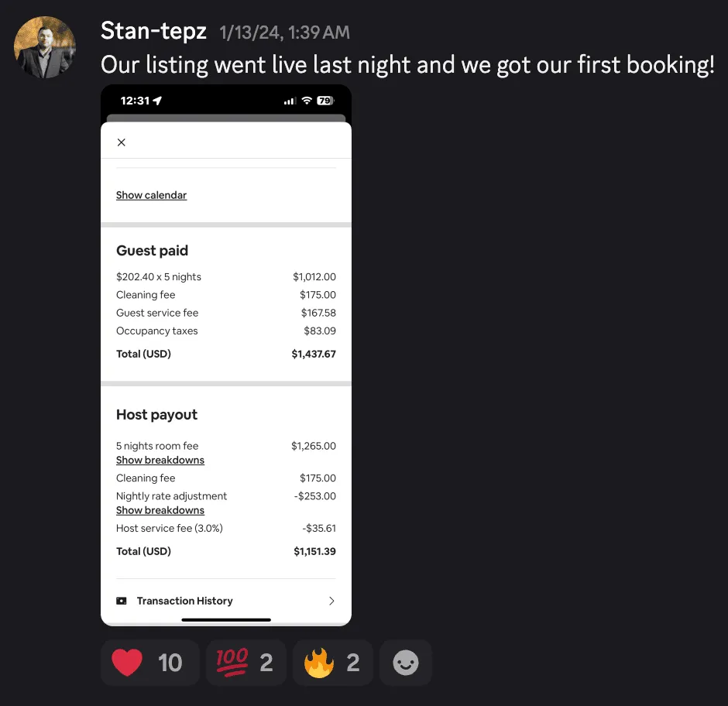
Task: Open Stan-tepz profile avatar
Action: (45, 47)
